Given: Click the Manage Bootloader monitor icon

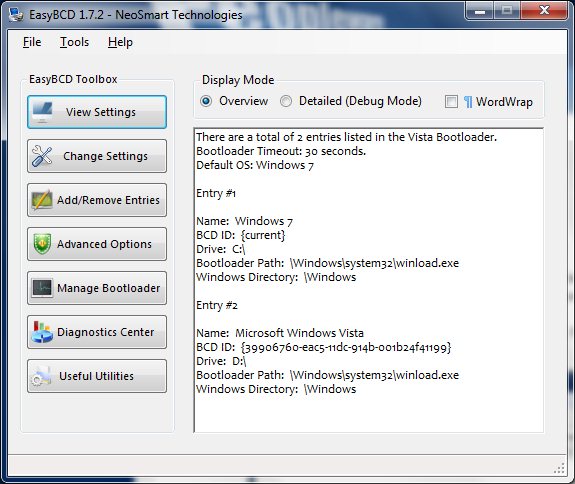Looking at the screenshot, I should click(42, 288).
